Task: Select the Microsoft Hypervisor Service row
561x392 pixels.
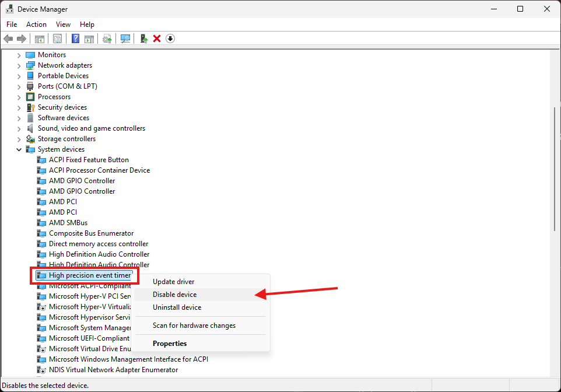Action: [89, 317]
